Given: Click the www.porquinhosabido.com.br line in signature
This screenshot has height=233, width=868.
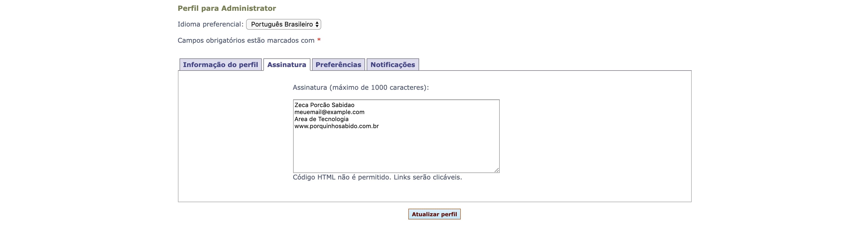Looking at the screenshot, I should click(x=336, y=126).
